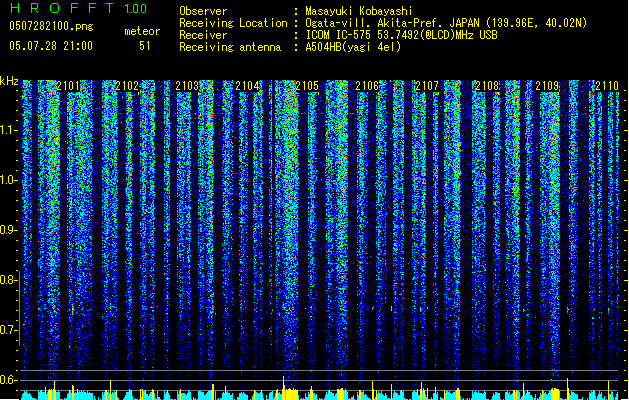
Task: Click the 1.0 frequency axis label
Action: (x=9, y=180)
